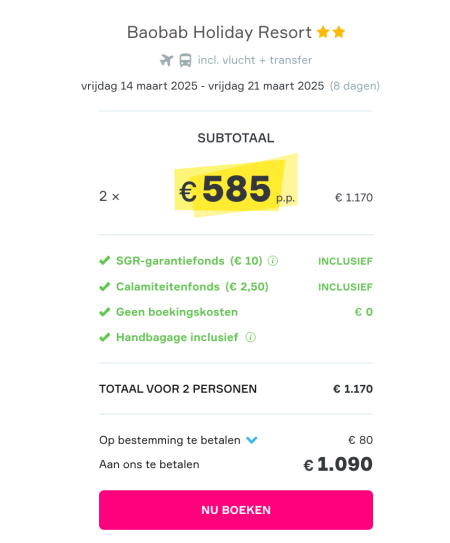Screen dimensions: 450x543
Task: Click the Baobab Holiday Resort title
Action: coord(219,33)
